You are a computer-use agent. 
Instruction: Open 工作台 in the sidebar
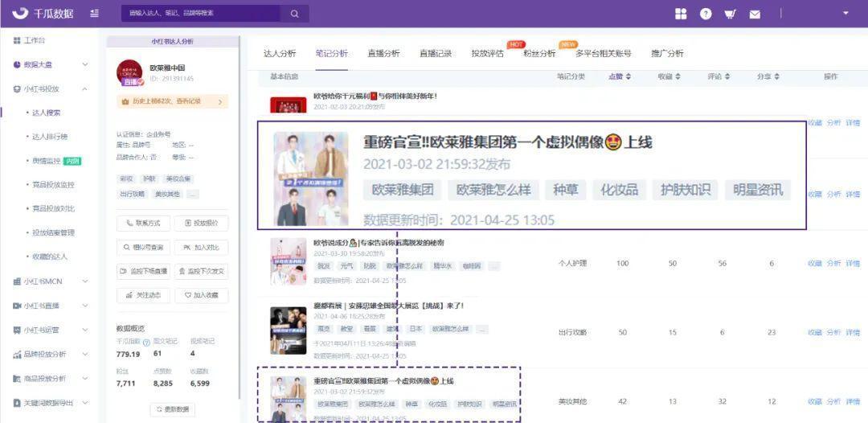coord(35,40)
